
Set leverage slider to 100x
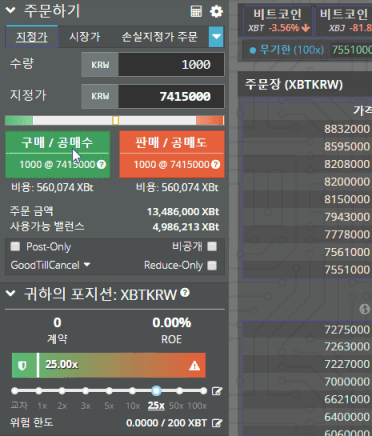point(203,391)
